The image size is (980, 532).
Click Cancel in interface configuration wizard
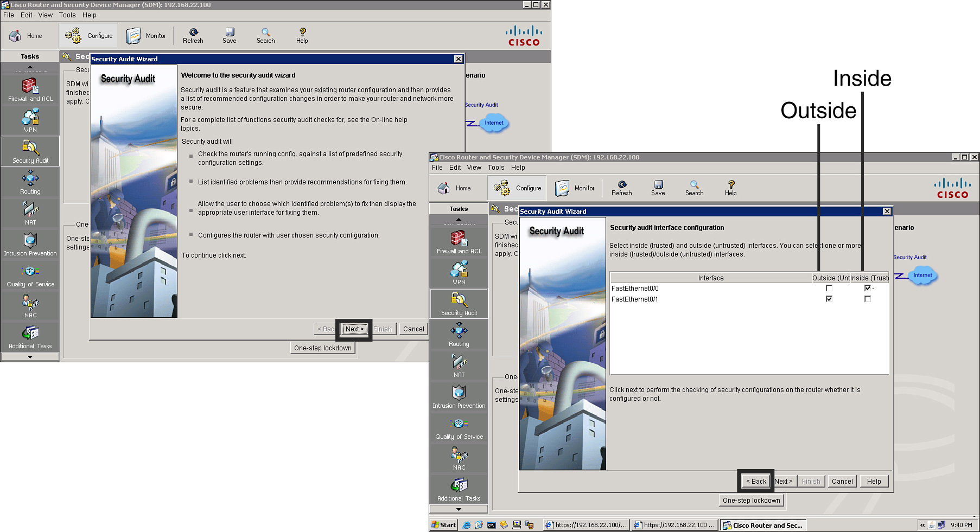842,482
